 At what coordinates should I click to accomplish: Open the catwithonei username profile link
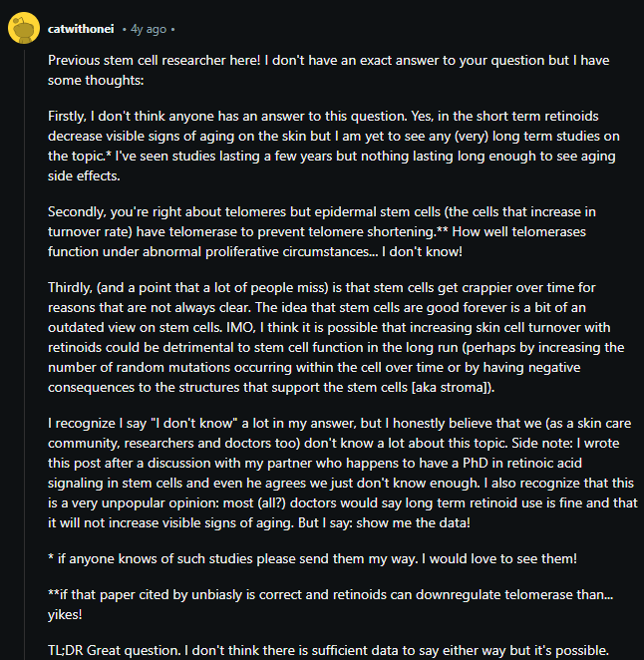[x=81, y=29]
